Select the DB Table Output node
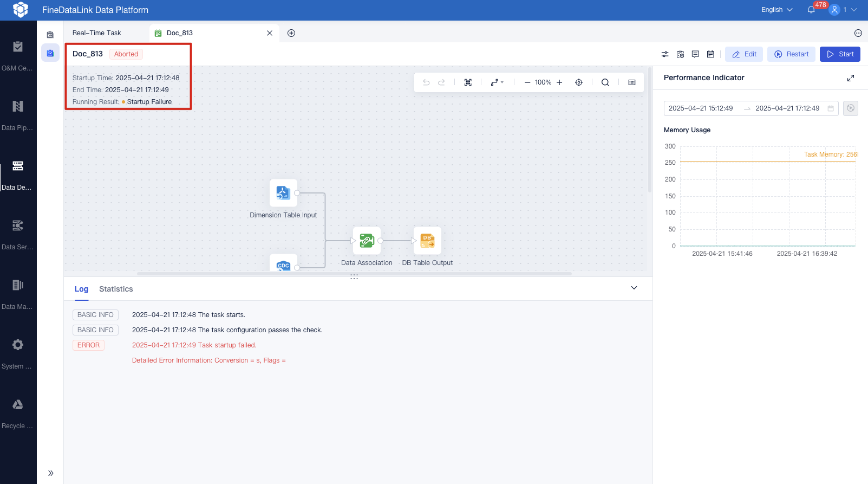This screenshot has height=484, width=868. (x=427, y=241)
